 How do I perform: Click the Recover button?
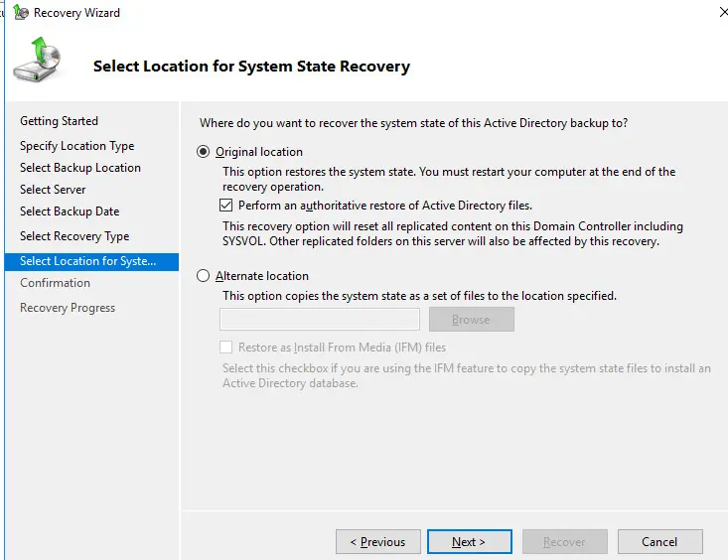(x=564, y=541)
